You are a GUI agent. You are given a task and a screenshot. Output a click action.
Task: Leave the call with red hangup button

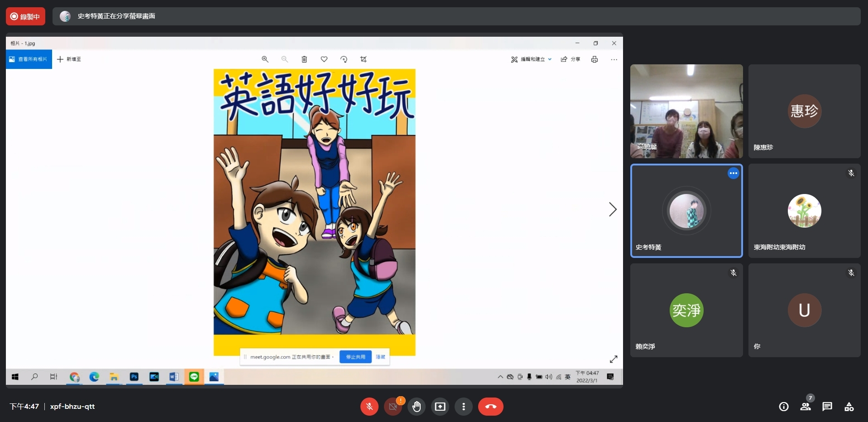[491, 407]
